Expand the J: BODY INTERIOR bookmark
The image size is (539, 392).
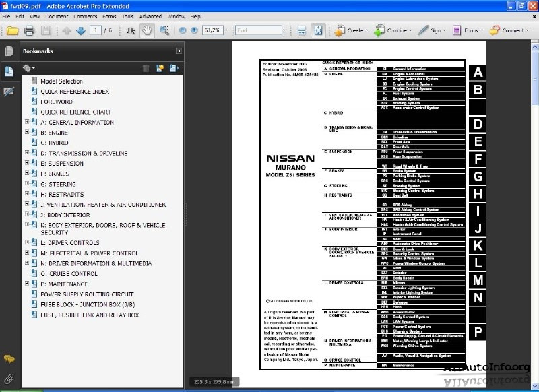tap(27, 214)
